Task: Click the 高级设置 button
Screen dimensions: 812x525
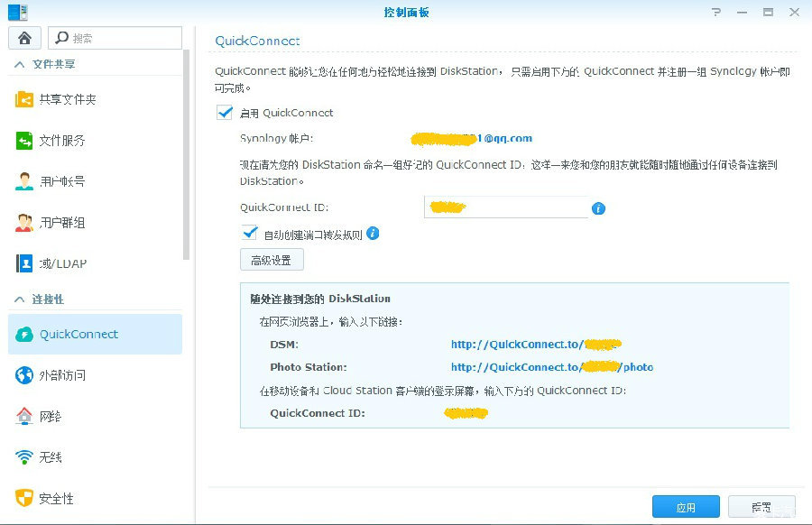Action: [x=272, y=260]
